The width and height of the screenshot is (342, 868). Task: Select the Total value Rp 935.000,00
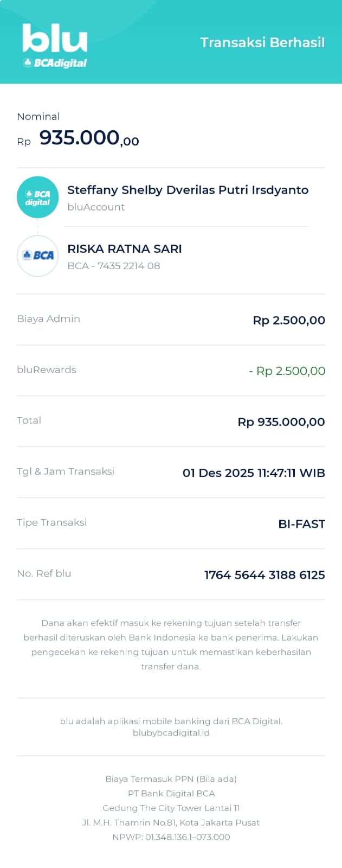coord(281,422)
